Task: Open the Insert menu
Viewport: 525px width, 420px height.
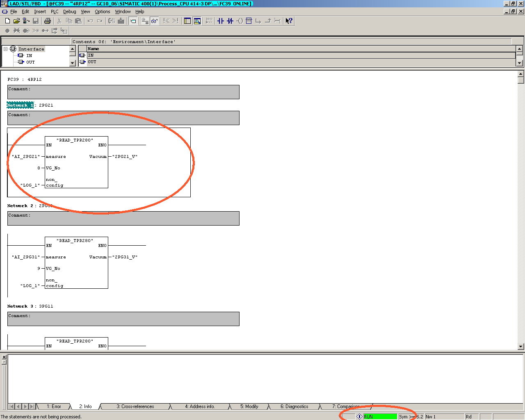Action: (x=40, y=11)
